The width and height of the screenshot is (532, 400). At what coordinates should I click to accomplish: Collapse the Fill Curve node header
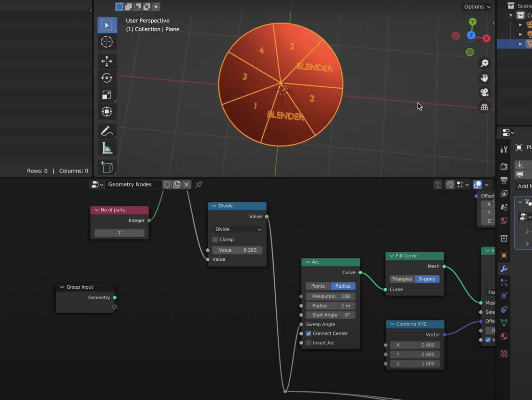click(x=391, y=256)
